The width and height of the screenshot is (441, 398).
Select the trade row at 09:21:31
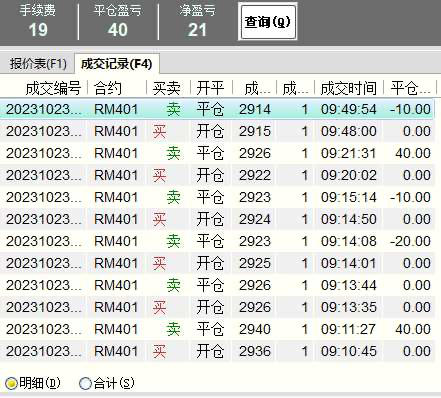point(217,153)
